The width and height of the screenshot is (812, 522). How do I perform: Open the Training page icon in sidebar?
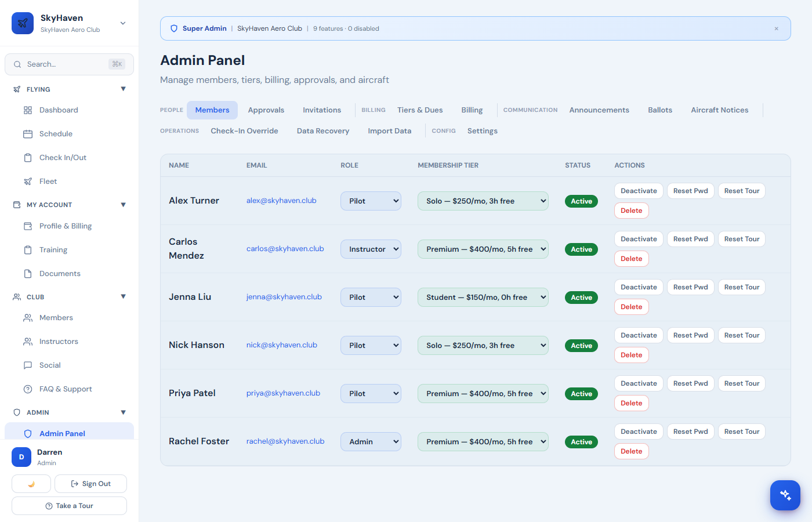[x=27, y=249]
